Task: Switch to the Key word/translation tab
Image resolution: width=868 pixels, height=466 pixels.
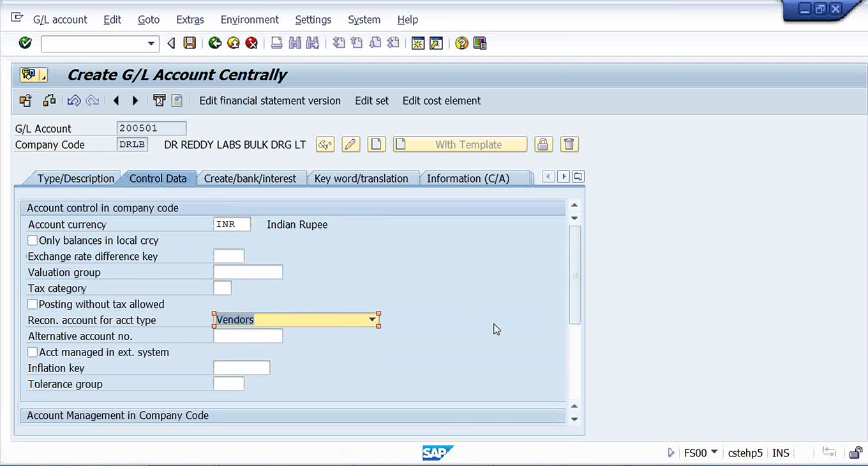Action: pyautogui.click(x=361, y=178)
